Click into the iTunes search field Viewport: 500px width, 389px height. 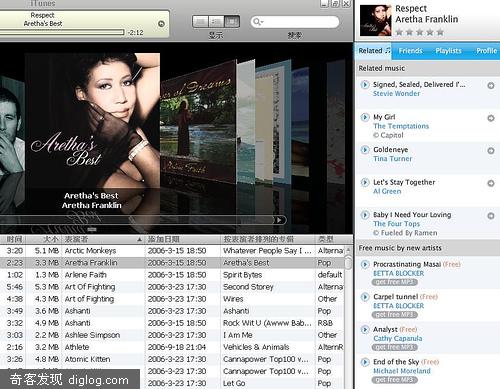(295, 22)
